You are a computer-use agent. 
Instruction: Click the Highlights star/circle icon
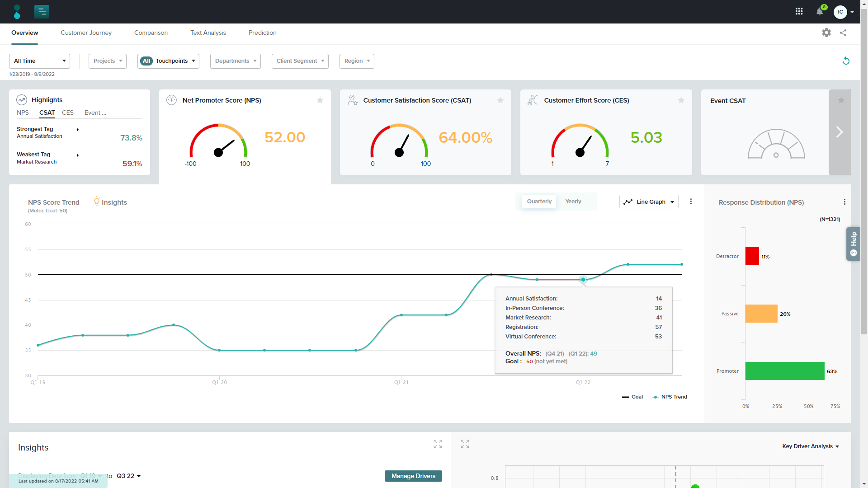(21, 99)
